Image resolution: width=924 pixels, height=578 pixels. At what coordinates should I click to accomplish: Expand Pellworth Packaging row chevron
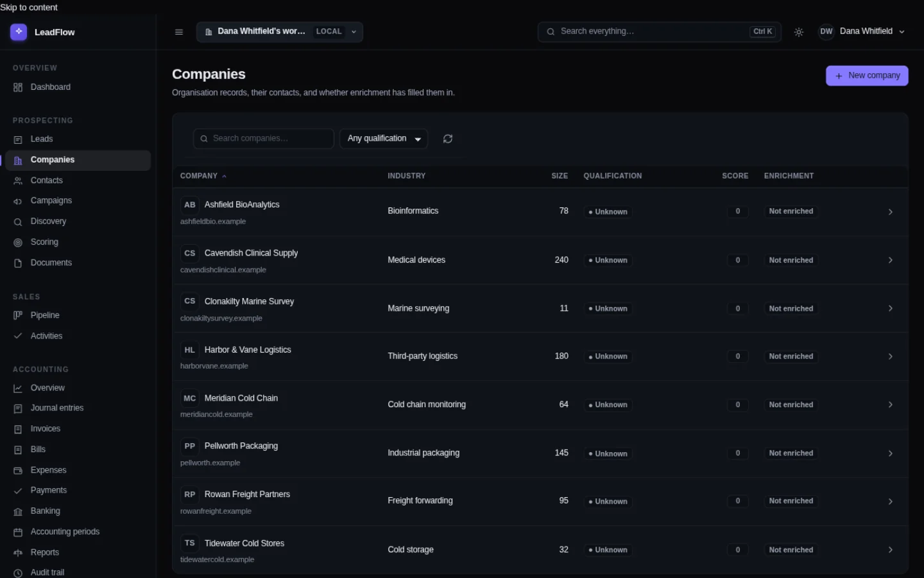(x=891, y=453)
